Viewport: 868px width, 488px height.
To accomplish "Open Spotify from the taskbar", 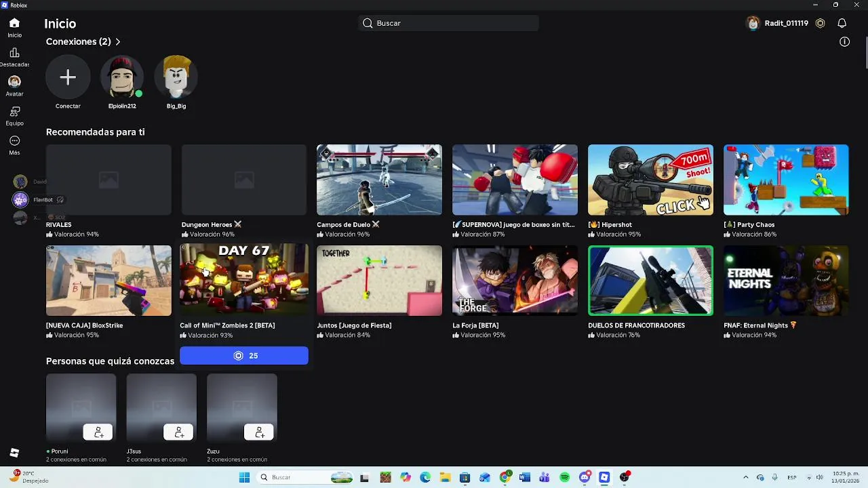I will coord(564,477).
